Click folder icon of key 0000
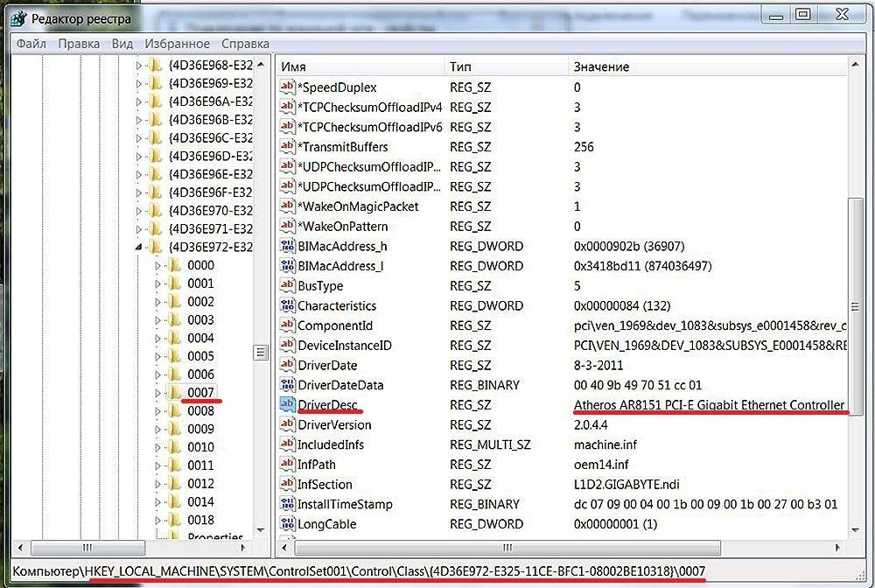 175,265
